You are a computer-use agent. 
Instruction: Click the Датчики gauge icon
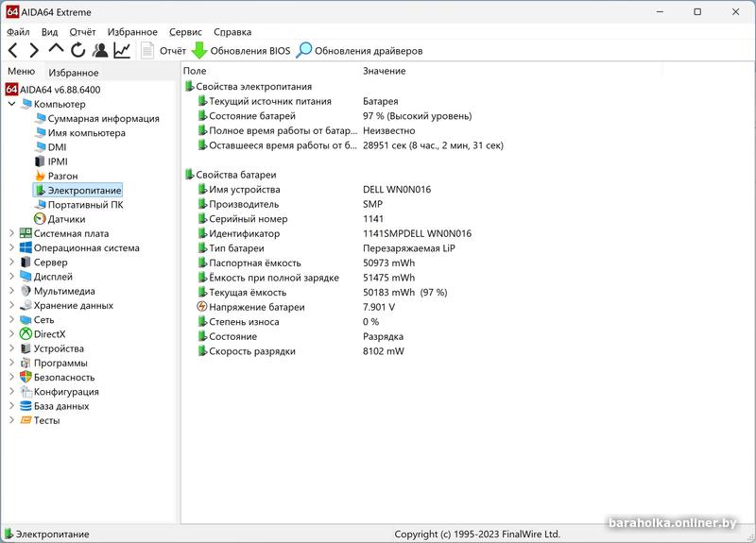40,219
